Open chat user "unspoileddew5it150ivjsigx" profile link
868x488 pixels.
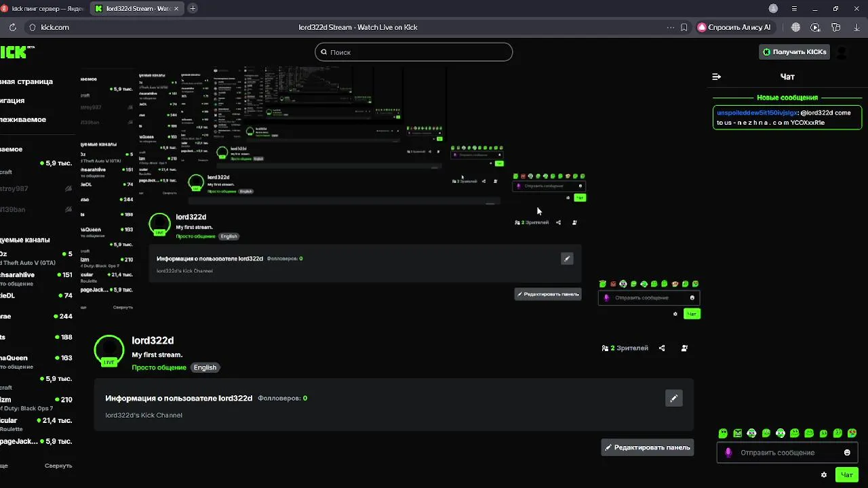coord(757,113)
